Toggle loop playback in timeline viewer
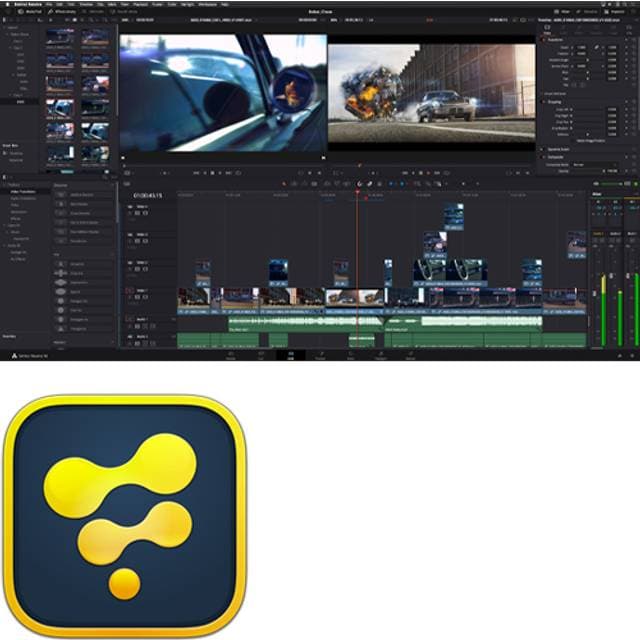 coord(447,173)
